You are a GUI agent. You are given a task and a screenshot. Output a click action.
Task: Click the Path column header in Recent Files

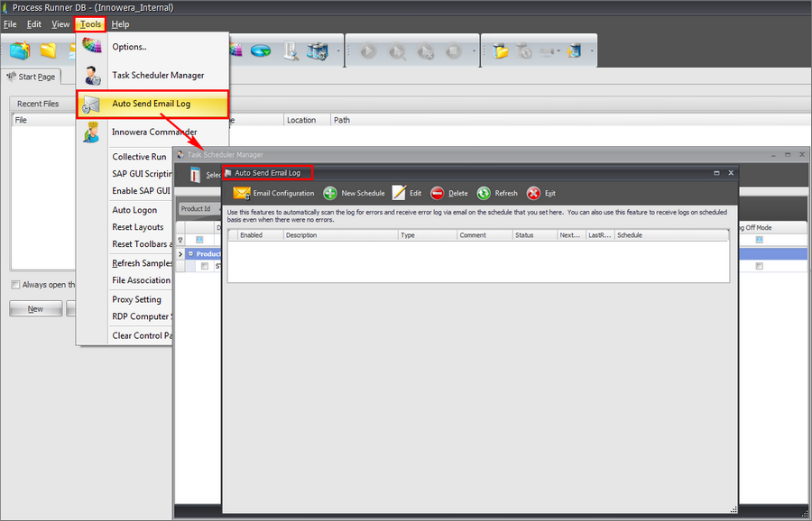[x=342, y=120]
